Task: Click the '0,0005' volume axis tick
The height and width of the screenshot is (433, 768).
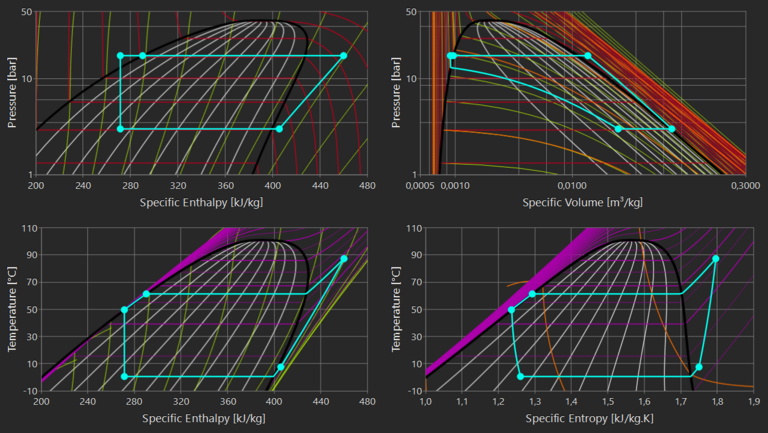Action: click(x=420, y=186)
